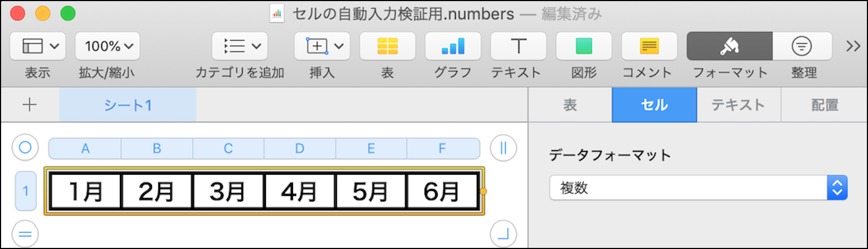
Task: Add a text box with テキスト icon
Action: [518, 47]
